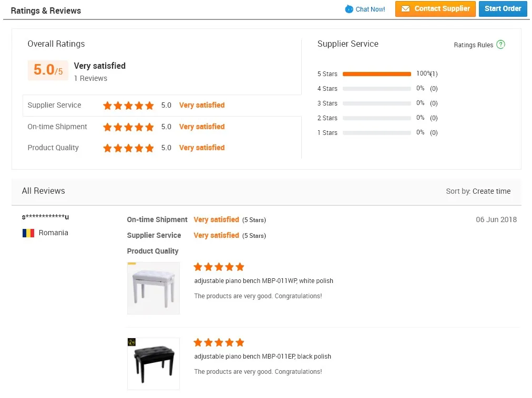
Task: Click the Contact Supplier button
Action: 435,9
